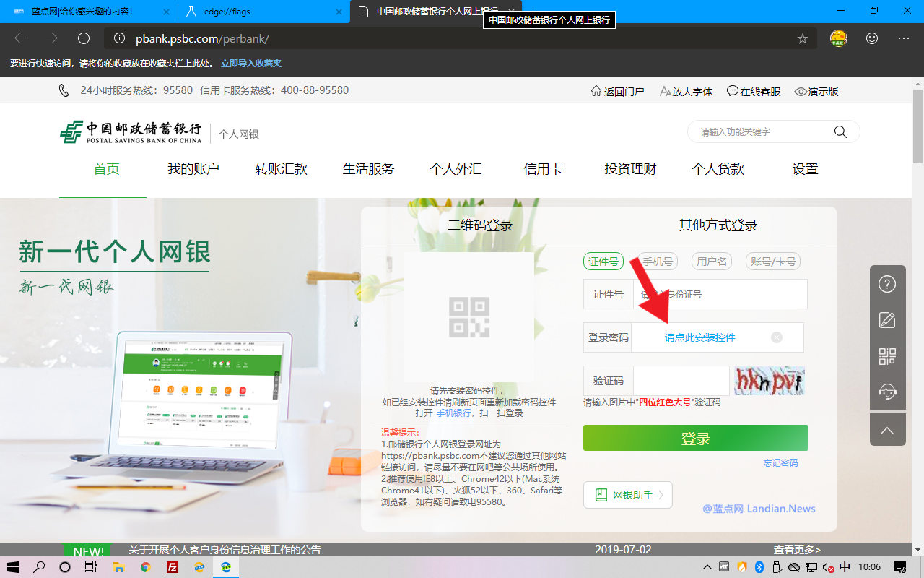The image size is (924, 578).
Task: Open the notification center icon in the taskbar
Action: point(900,567)
